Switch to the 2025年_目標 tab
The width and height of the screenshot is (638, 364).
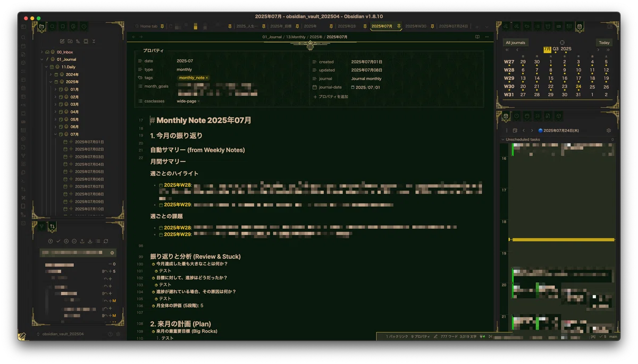[280, 26]
